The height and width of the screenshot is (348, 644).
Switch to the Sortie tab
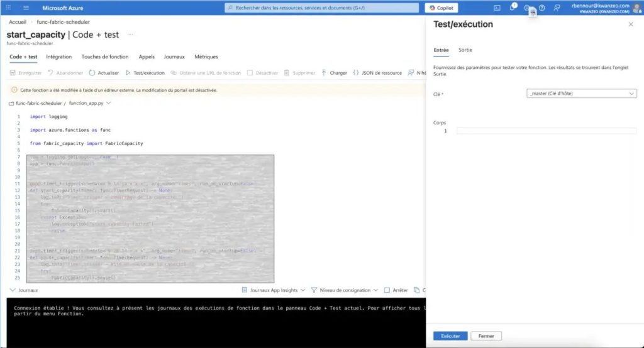coord(465,50)
